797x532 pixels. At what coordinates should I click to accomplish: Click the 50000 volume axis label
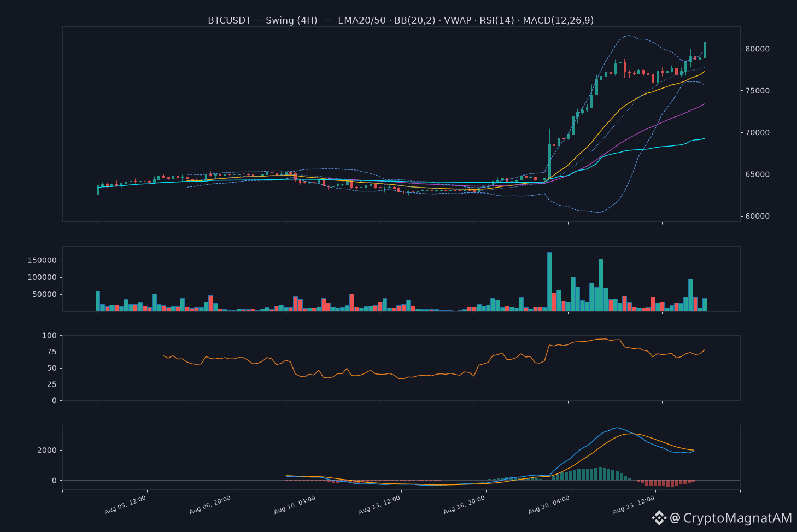(x=45, y=294)
